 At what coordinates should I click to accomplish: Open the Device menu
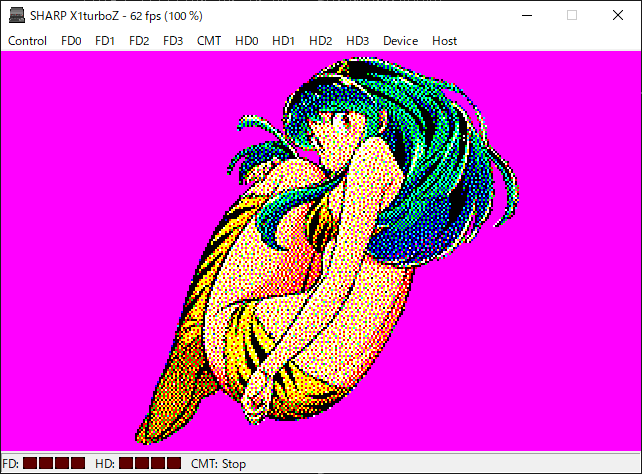coord(400,41)
